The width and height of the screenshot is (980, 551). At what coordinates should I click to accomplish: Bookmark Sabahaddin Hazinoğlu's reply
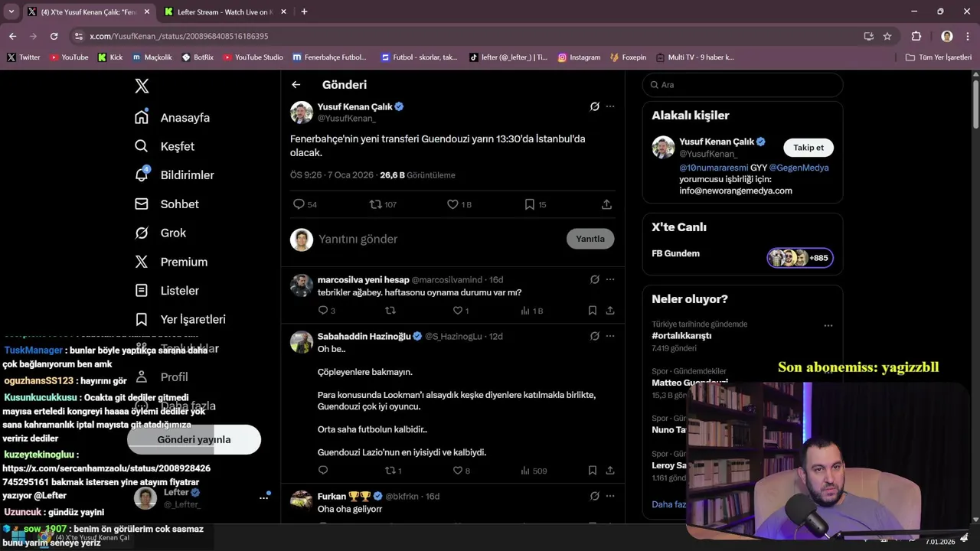pyautogui.click(x=593, y=471)
